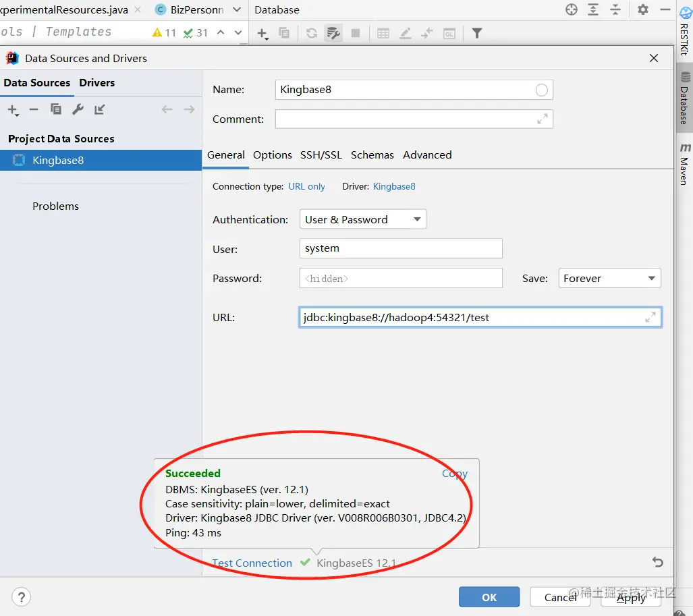Viewport: 693px width, 616px height.
Task: Open the Options tab
Action: click(272, 155)
